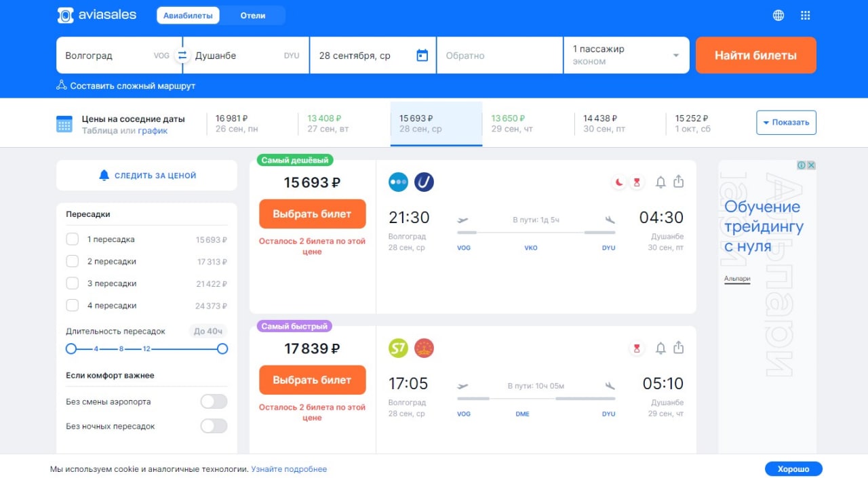Screen dimensions: 868x478
Task: Click the globe language selector icon
Action: 778,16
